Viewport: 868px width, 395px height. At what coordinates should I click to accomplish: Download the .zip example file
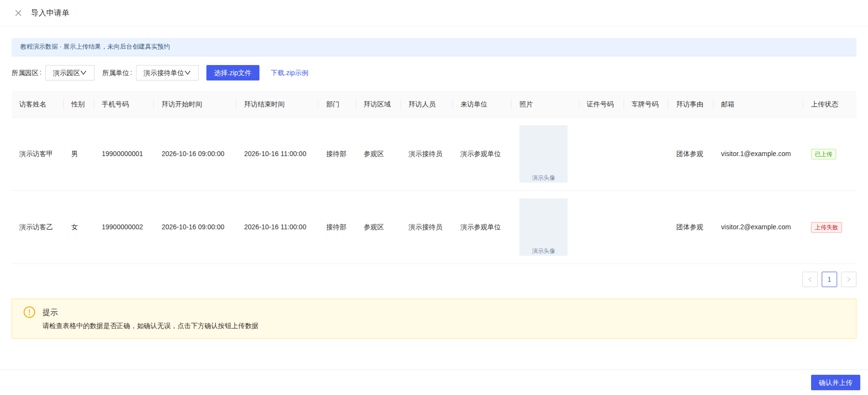pos(289,73)
